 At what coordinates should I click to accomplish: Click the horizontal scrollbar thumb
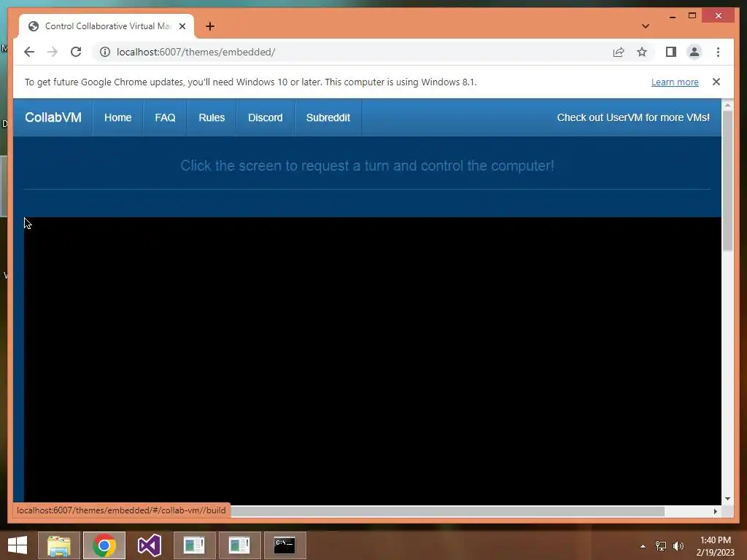447,511
